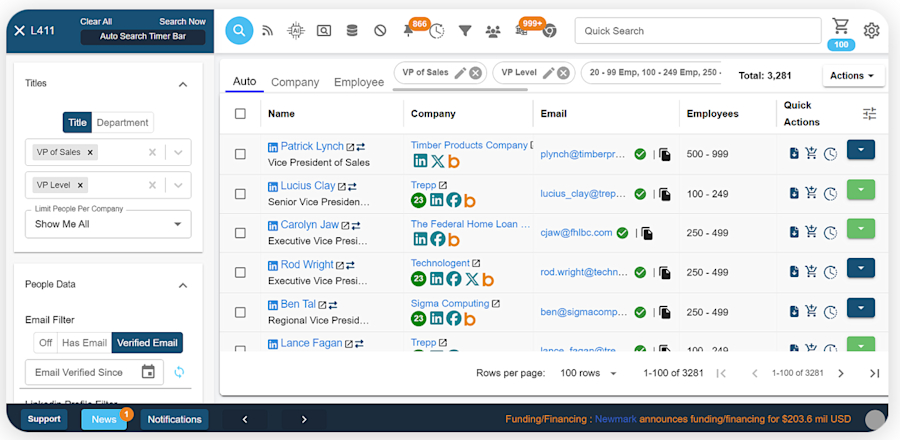This screenshot has height=440, width=900.
Task: Open the settings gear icon
Action: [871, 30]
